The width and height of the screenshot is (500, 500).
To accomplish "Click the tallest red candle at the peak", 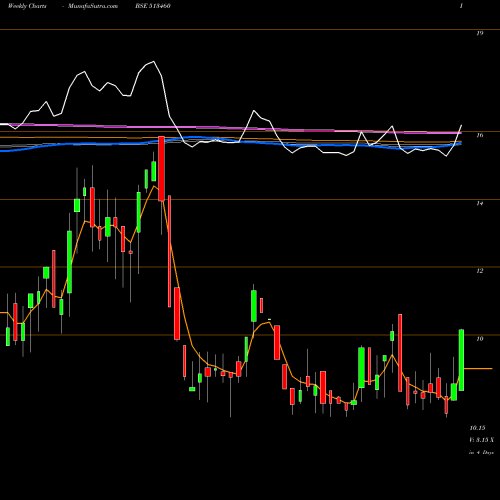I will pos(161,168).
